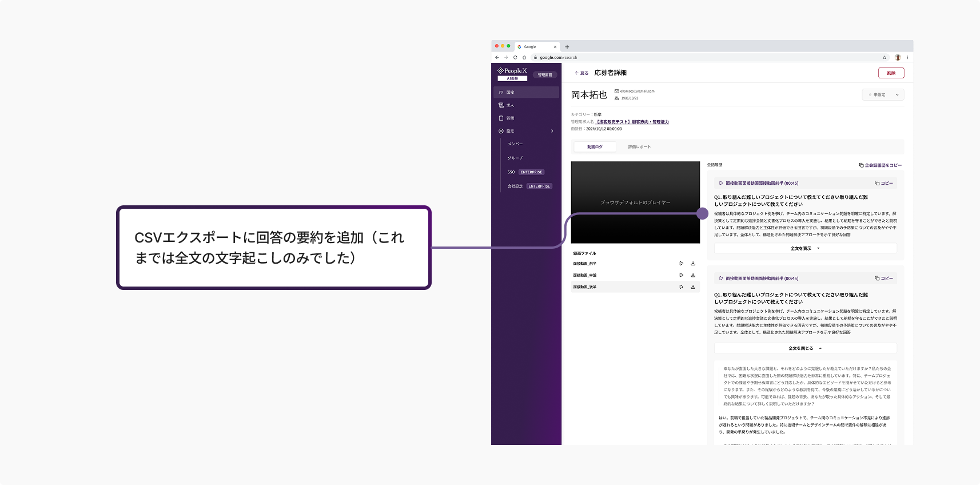
Task: Open メンバー under settings
Action: (x=515, y=144)
